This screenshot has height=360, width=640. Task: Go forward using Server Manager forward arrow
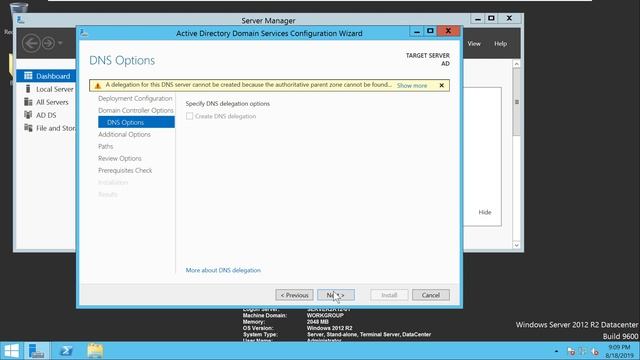[x=48, y=43]
